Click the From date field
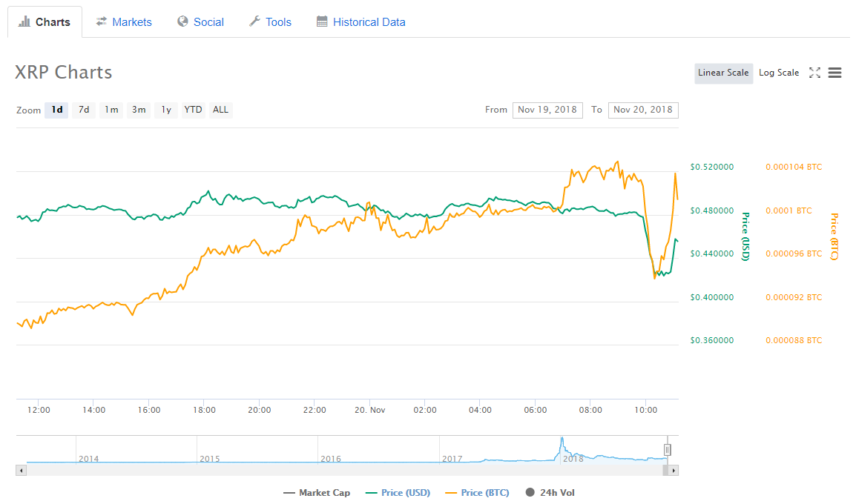This screenshot has width=856, height=504. click(x=547, y=110)
